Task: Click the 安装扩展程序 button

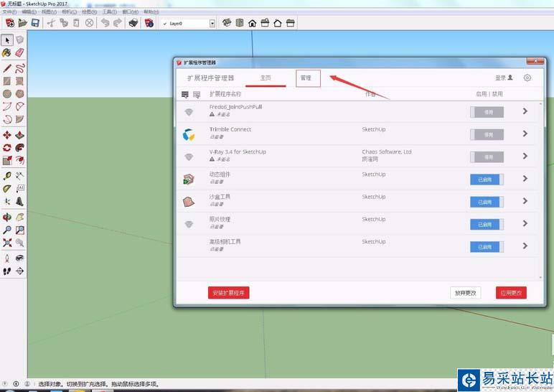Action: 229,293
